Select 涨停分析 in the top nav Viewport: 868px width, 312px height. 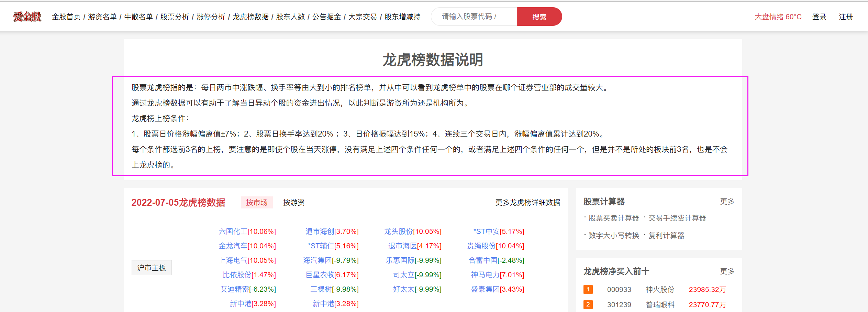[x=211, y=17]
